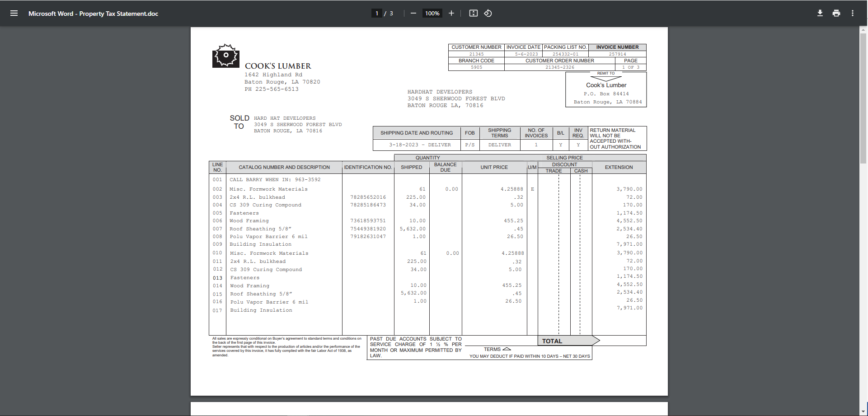Select line 010 unit price '4.25888'
The height and width of the screenshot is (416, 868).
[512, 253]
